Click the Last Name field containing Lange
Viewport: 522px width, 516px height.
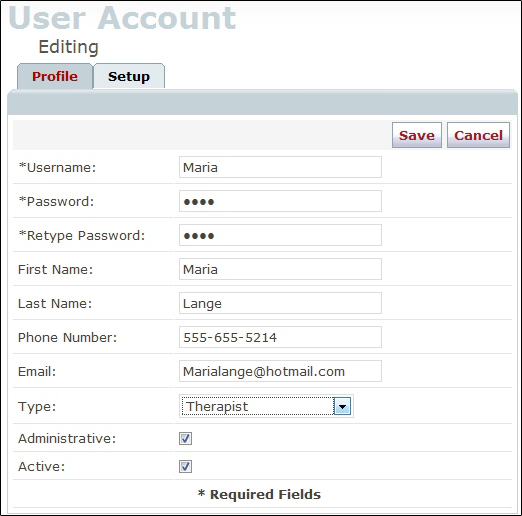280,303
